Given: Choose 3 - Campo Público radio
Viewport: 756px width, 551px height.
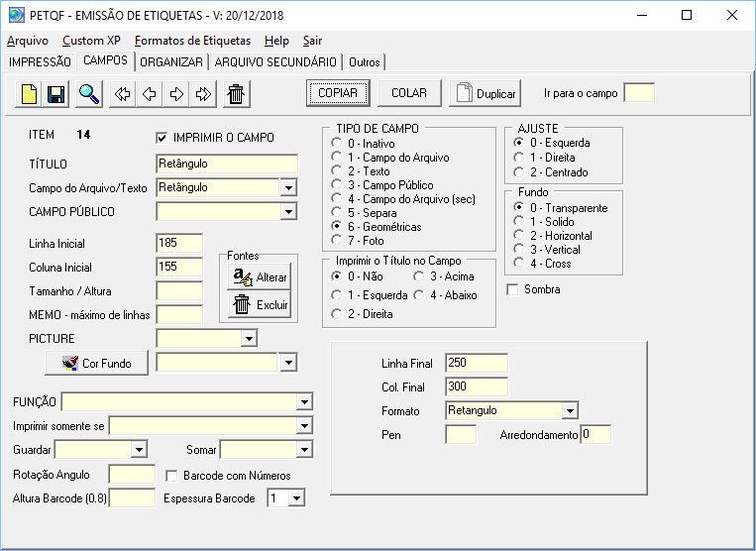Looking at the screenshot, I should pos(337,185).
